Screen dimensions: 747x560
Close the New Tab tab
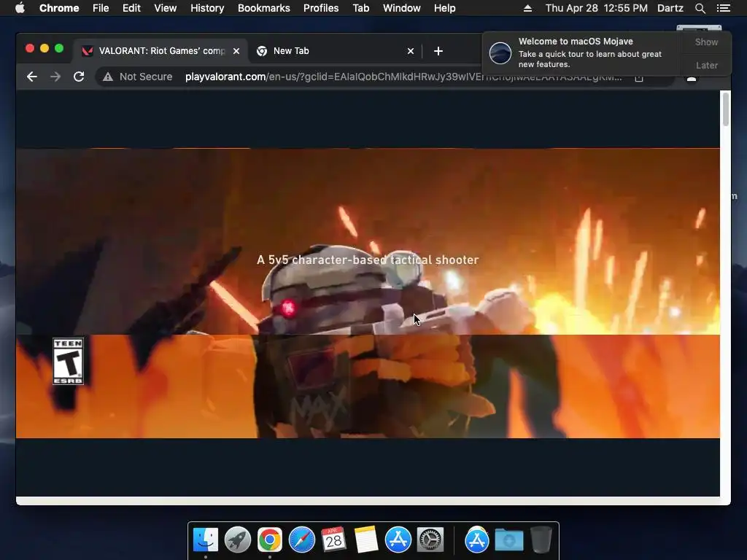tap(411, 51)
